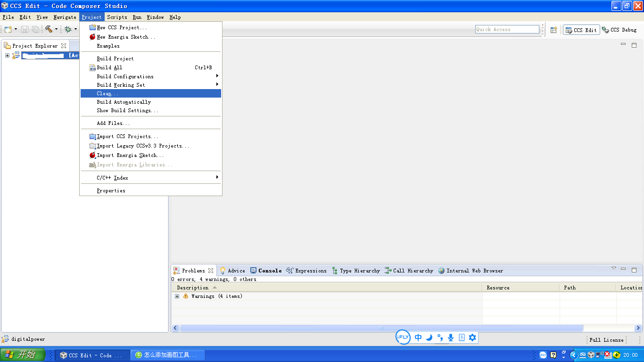Image resolution: width=644 pixels, height=362 pixels.
Task: Switch to the Advice tab
Action: (x=232, y=271)
